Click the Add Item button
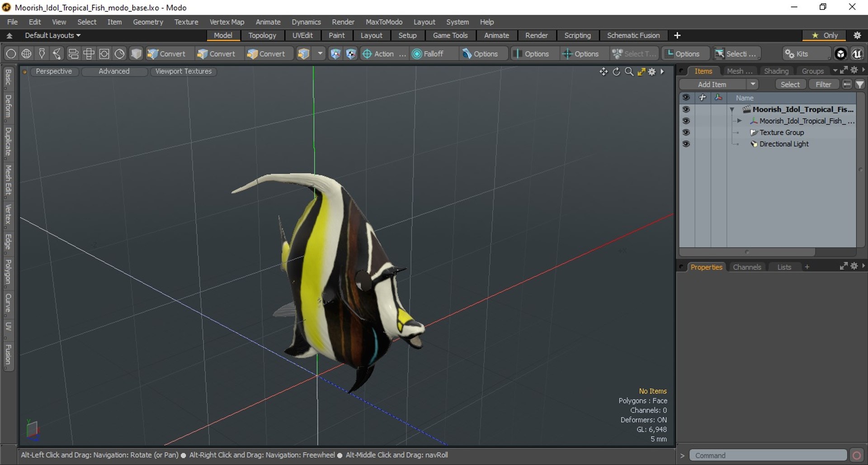The height and width of the screenshot is (465, 868). 712,85
